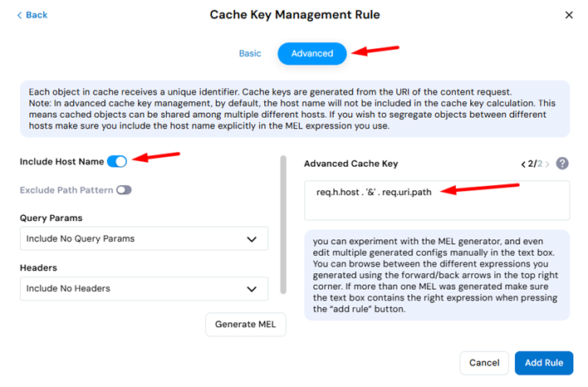Click the Generate MEL button
588x387 pixels.
[246, 325]
